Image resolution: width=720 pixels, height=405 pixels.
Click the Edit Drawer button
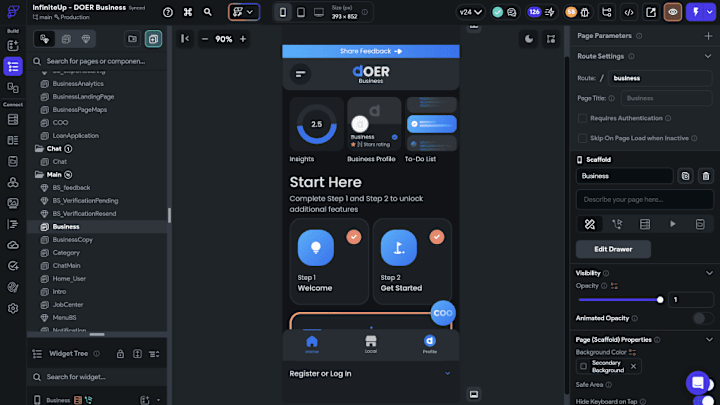613,249
